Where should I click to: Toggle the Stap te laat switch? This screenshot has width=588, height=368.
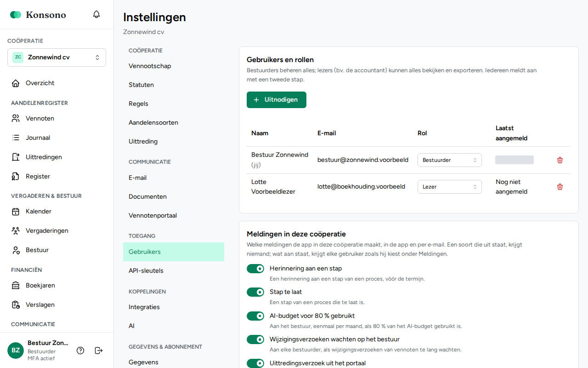[255, 292]
